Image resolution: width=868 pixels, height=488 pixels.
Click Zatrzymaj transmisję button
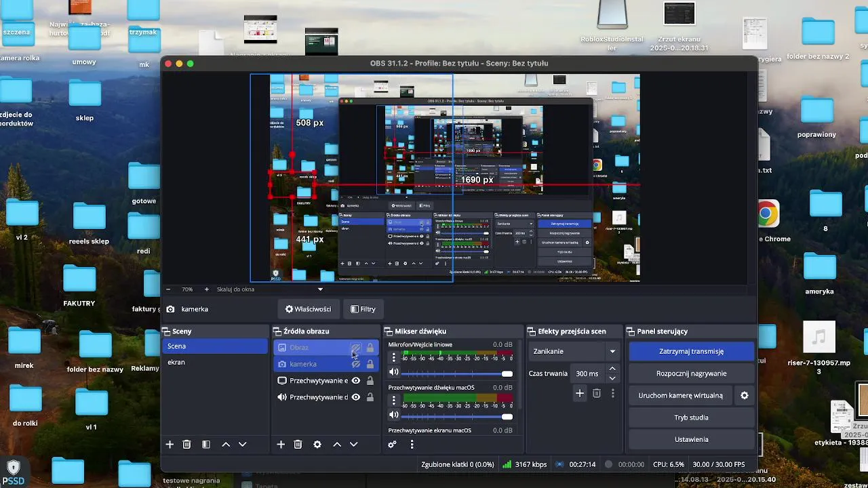point(691,352)
